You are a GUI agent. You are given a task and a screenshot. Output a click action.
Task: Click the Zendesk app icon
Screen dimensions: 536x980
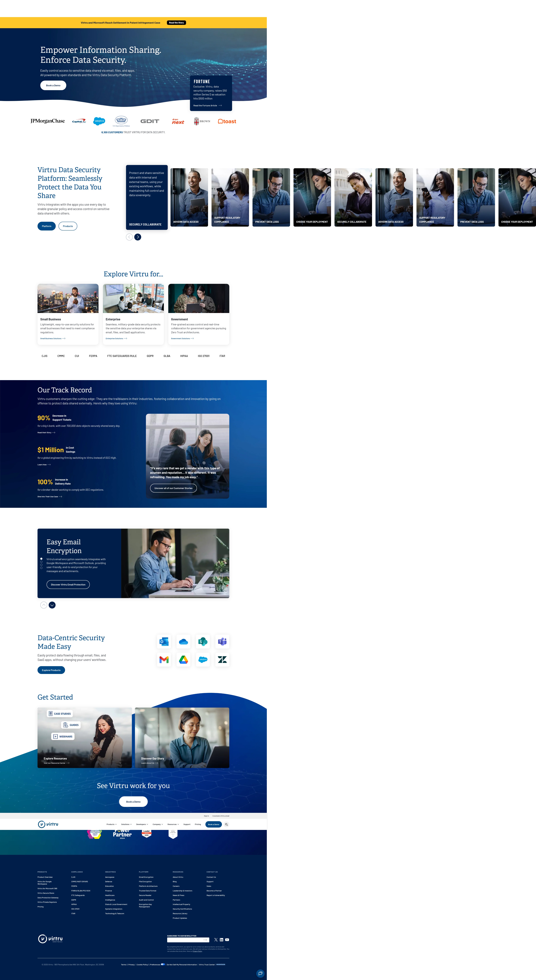click(x=222, y=660)
